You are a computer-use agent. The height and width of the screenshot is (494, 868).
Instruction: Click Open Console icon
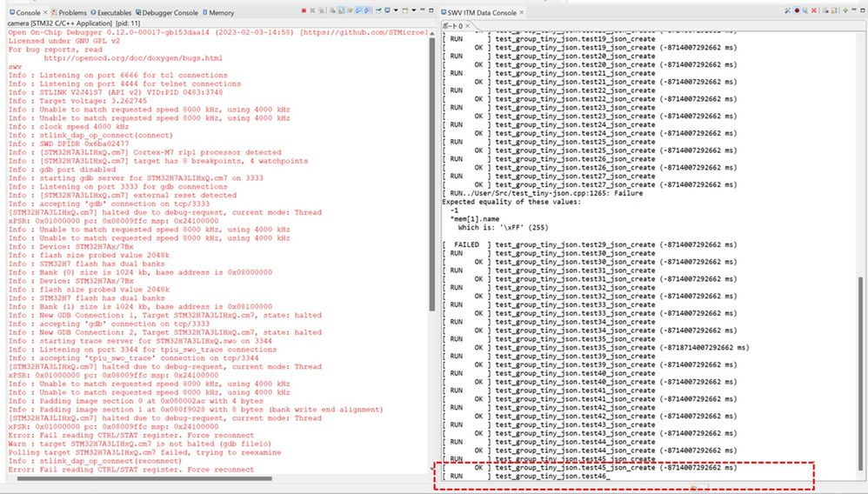pyautogui.click(x=405, y=10)
